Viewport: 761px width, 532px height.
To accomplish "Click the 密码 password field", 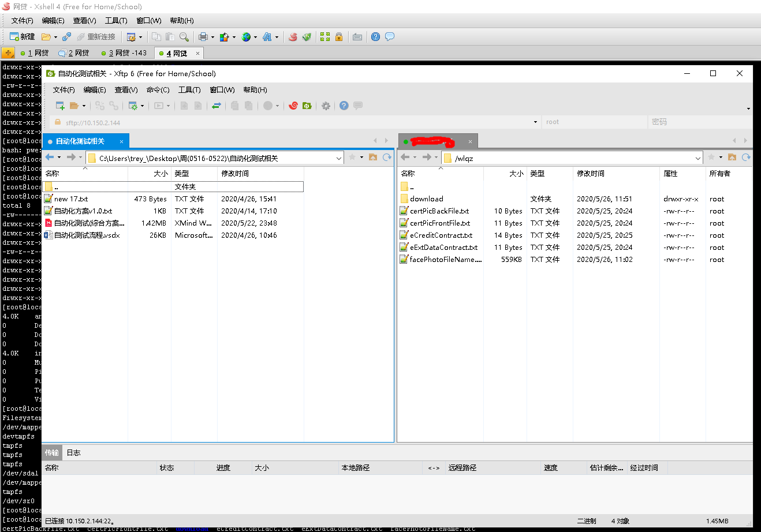I will [699, 122].
